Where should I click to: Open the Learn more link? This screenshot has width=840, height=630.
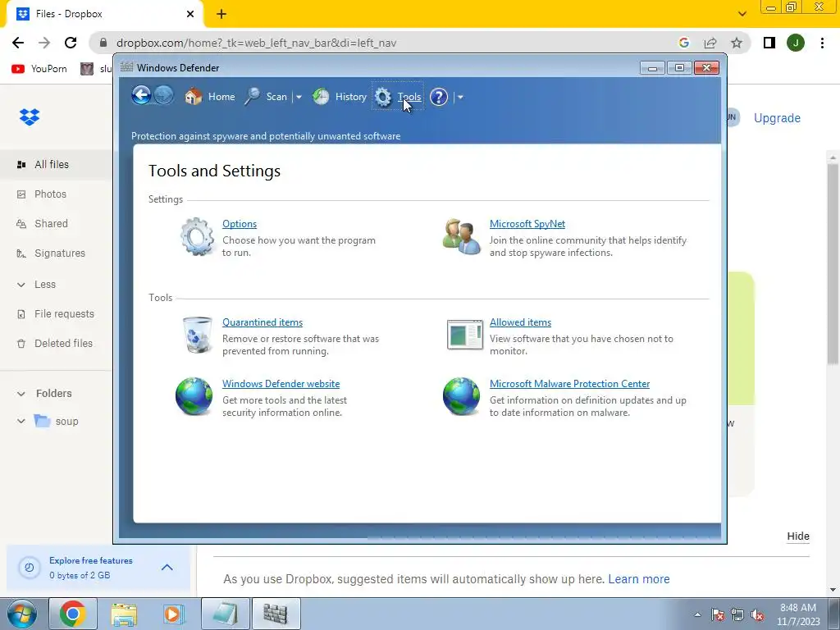(x=638, y=579)
